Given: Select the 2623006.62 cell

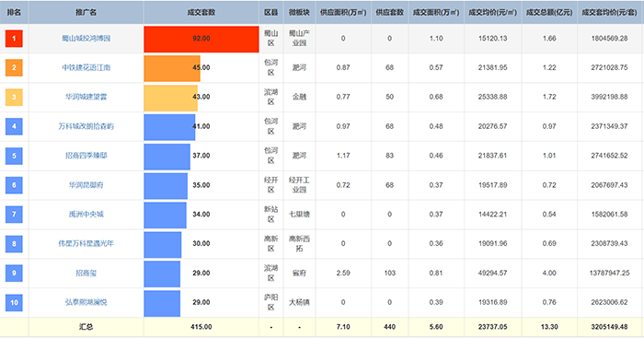Looking at the screenshot, I should click(609, 302).
